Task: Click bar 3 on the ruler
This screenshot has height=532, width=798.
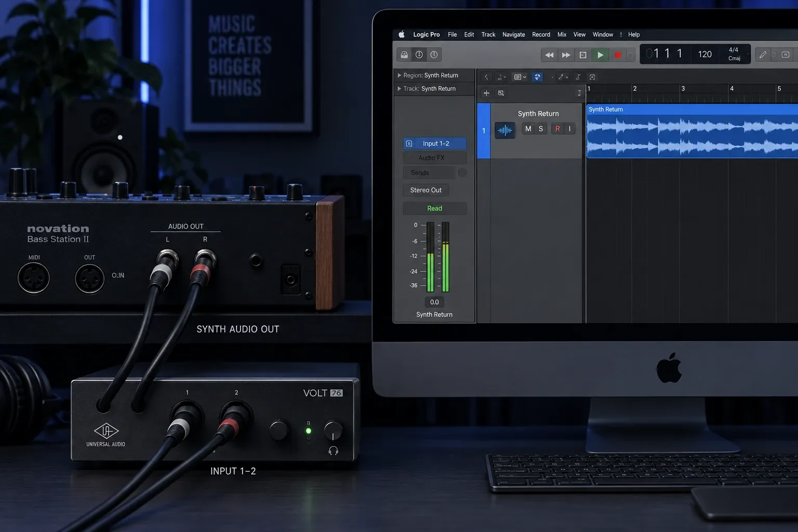Action: pos(683,89)
